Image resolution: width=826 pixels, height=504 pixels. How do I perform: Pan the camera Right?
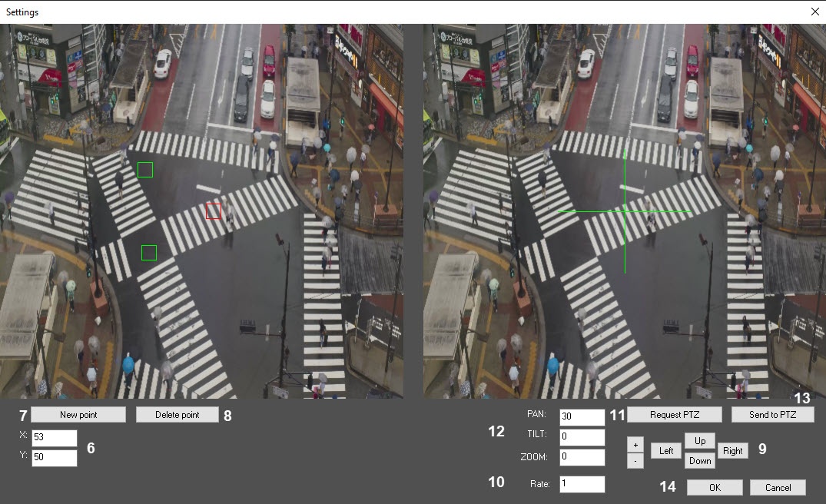tap(732, 451)
